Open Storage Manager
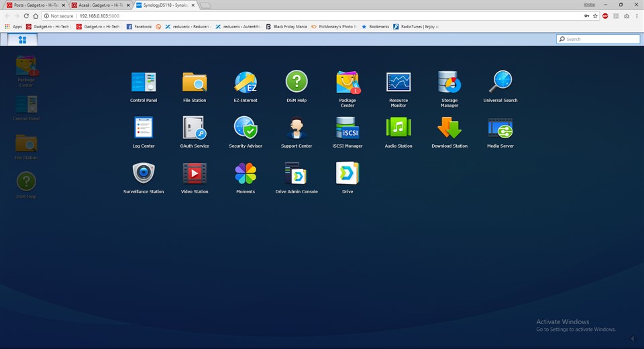 [449, 83]
